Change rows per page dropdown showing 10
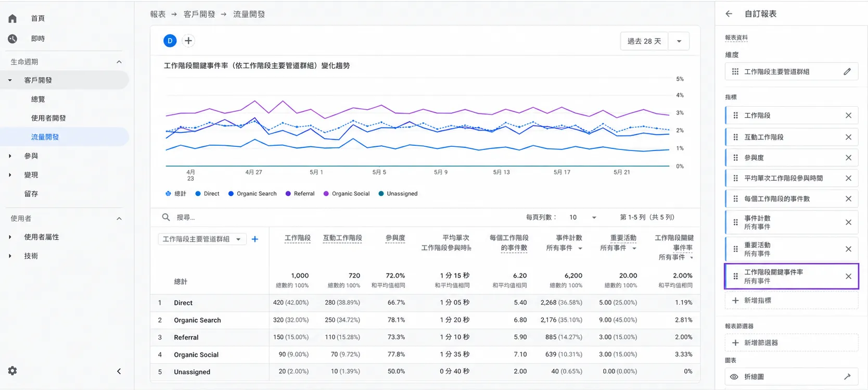 tap(583, 217)
